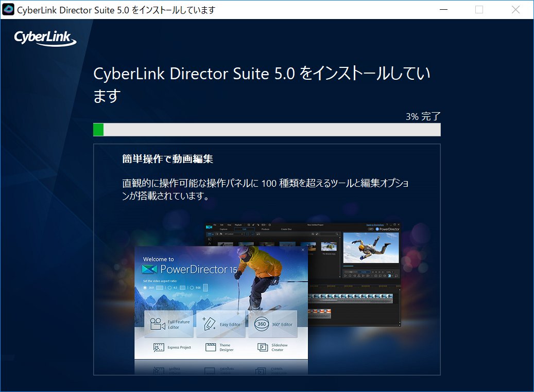Image resolution: width=534 pixels, height=392 pixels.
Task: Launch the Slideshow Creator icon
Action: 263,347
